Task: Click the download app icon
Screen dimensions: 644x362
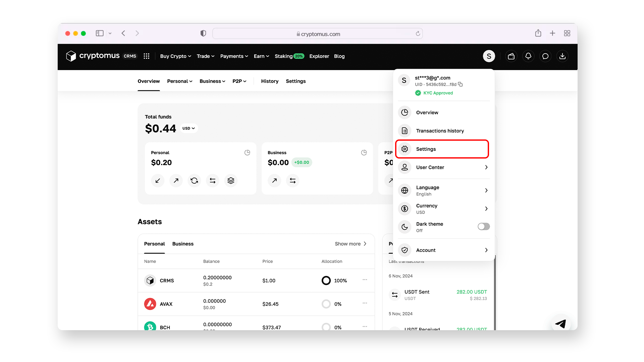Action: [x=562, y=56]
